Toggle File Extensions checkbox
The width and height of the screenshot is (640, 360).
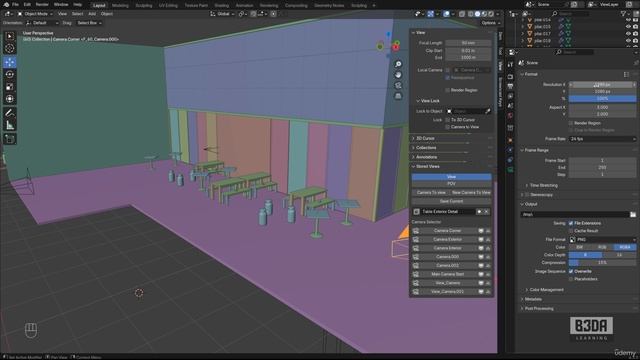[571, 223]
